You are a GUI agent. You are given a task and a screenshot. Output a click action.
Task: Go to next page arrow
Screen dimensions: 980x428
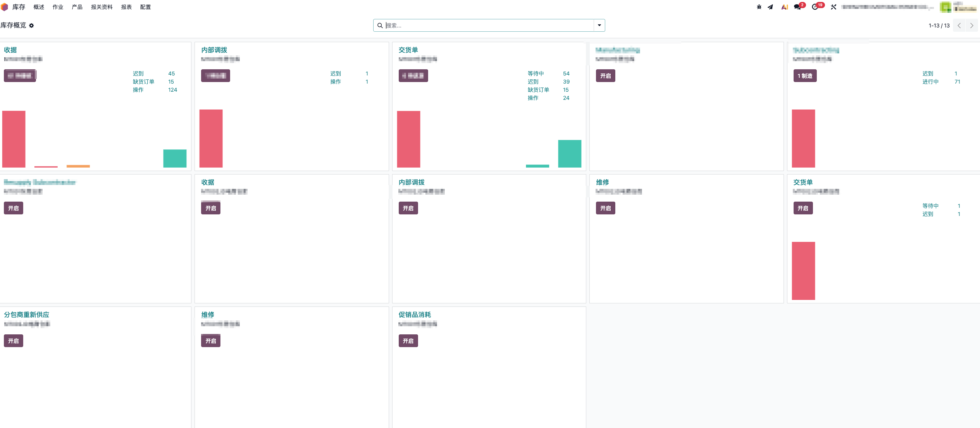971,26
